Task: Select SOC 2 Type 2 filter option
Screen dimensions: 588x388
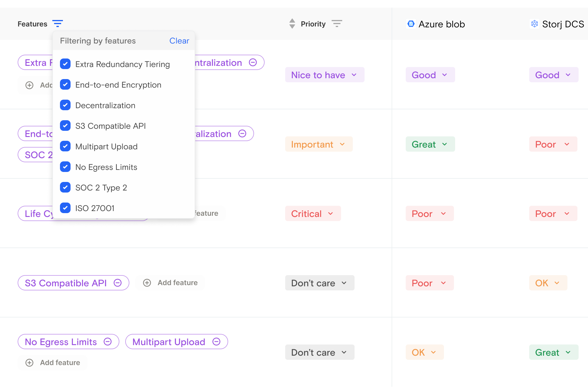Action: [65, 188]
